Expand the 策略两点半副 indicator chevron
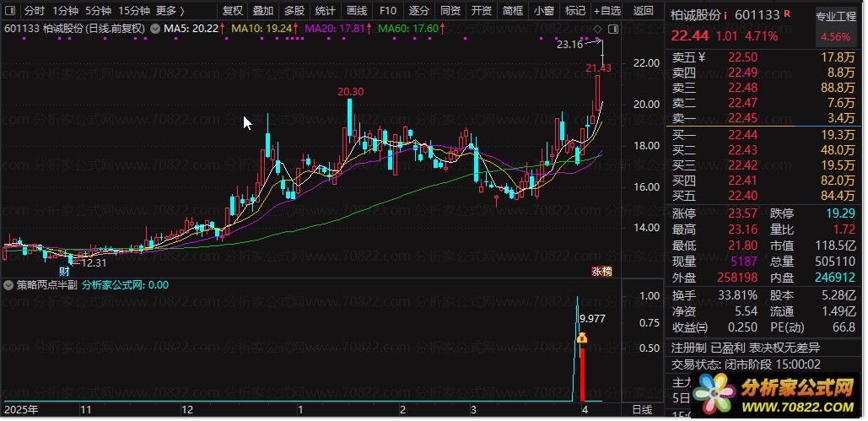 [x=8, y=285]
